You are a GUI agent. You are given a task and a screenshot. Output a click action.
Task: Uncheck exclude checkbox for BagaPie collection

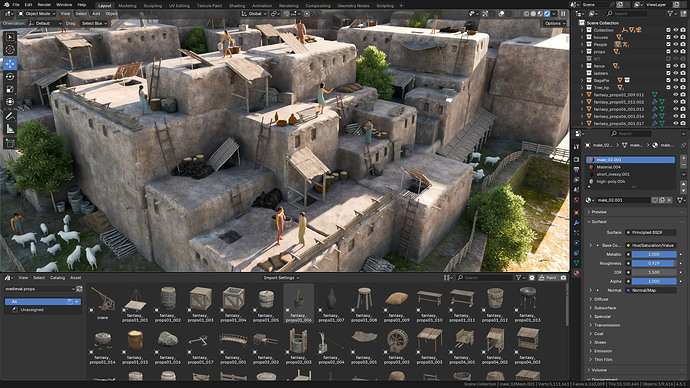pos(668,81)
